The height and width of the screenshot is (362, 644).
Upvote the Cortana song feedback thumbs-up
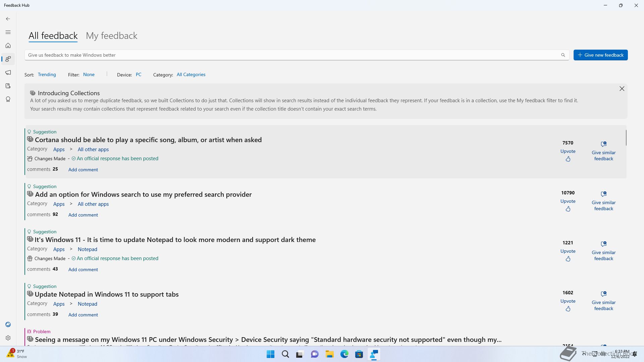point(568,159)
